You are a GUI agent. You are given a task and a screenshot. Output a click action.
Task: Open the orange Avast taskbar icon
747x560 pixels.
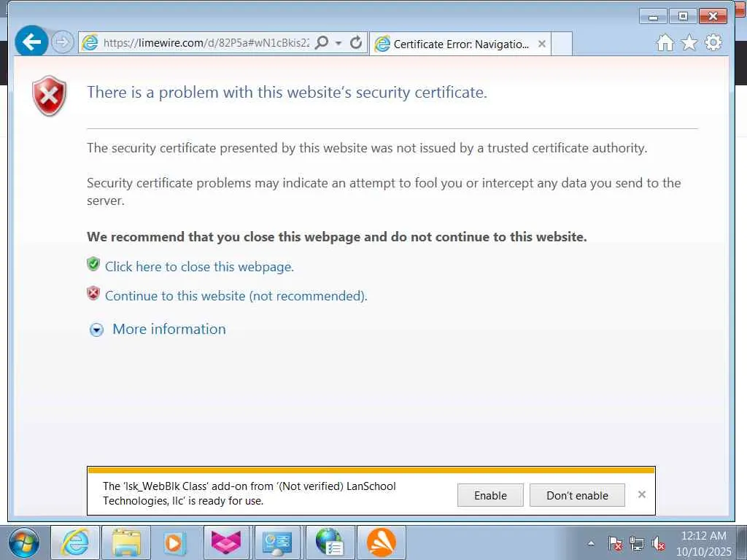pos(381,542)
